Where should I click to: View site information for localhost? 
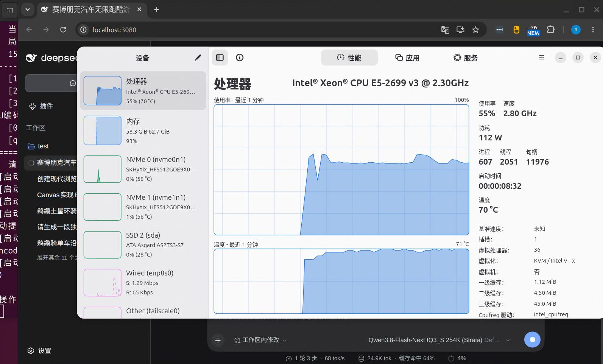(x=84, y=30)
